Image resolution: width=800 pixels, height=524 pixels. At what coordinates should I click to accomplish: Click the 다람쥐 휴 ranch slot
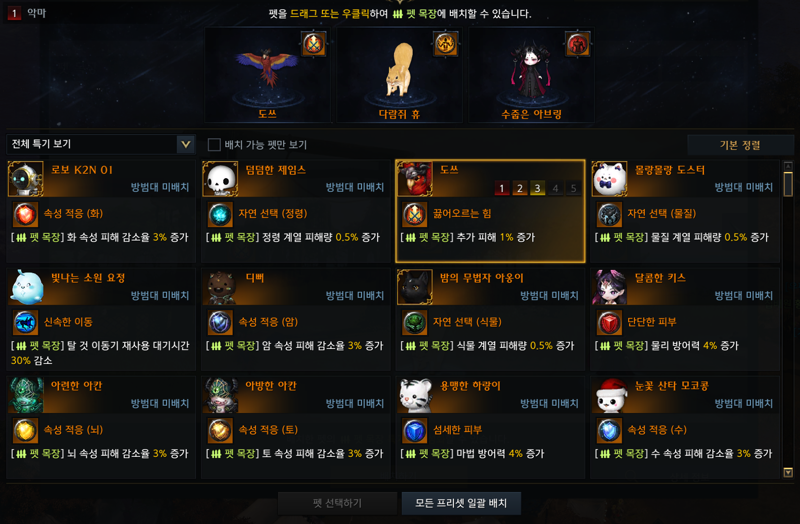(399, 75)
